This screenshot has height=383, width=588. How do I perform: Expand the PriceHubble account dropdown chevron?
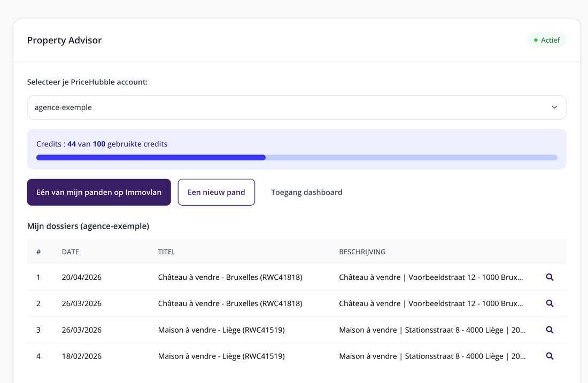(x=554, y=107)
